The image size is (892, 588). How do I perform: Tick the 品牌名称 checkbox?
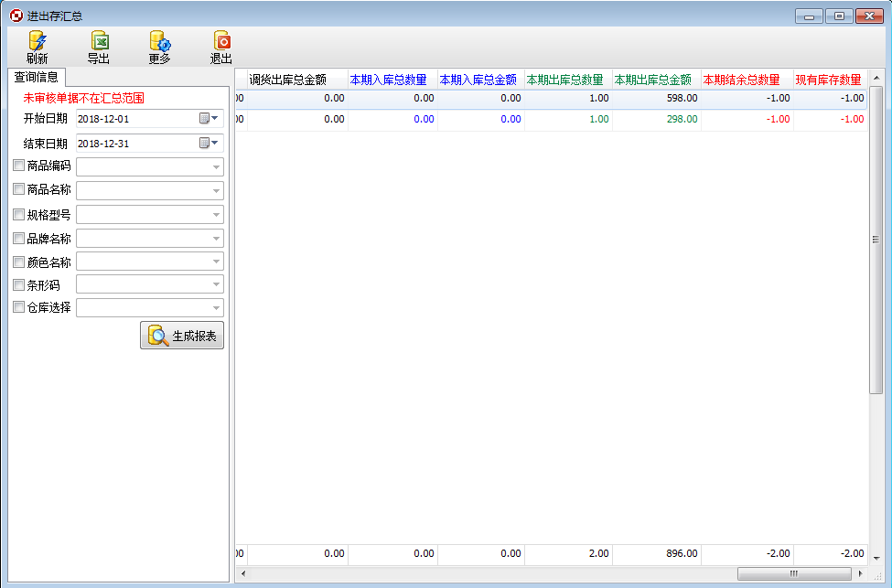pyautogui.click(x=19, y=239)
